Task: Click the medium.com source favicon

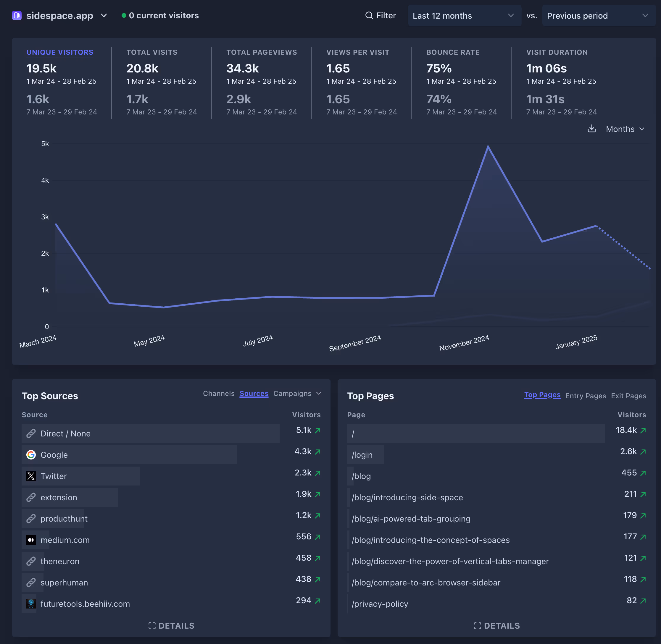Action: click(x=31, y=540)
